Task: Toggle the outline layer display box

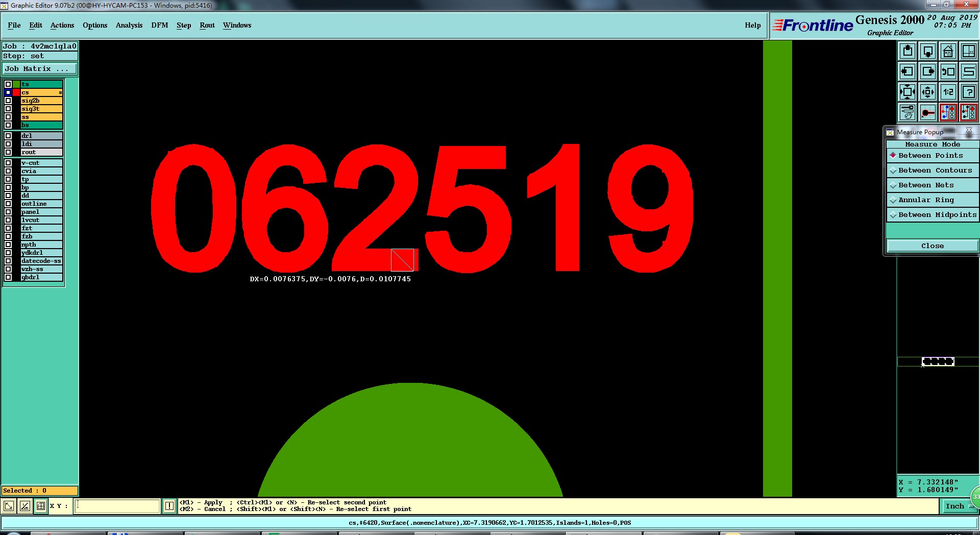Action: tap(8, 204)
